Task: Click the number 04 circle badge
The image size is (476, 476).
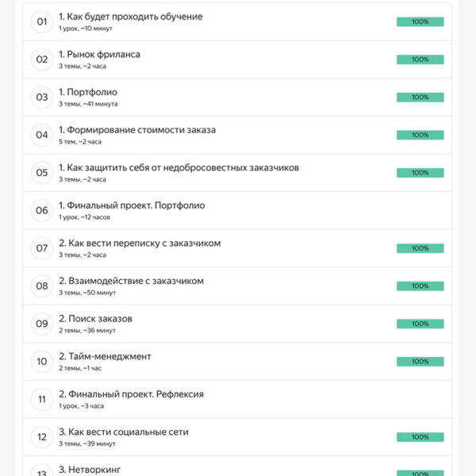Action: [42, 135]
